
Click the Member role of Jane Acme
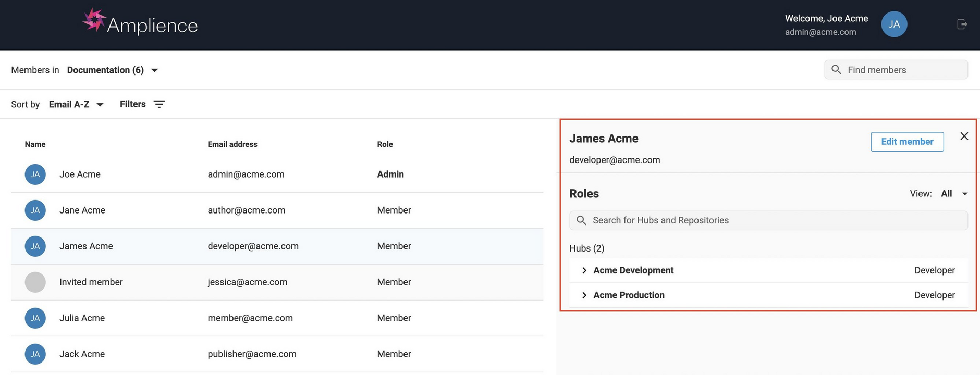(x=394, y=210)
